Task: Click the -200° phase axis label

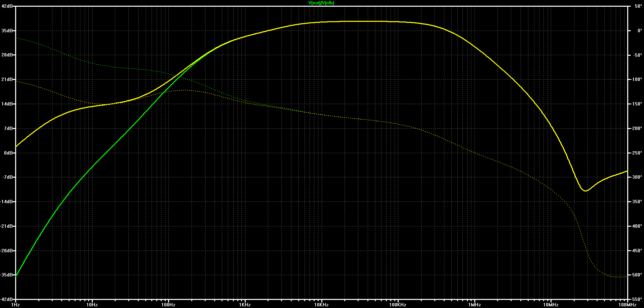Action: (637, 129)
